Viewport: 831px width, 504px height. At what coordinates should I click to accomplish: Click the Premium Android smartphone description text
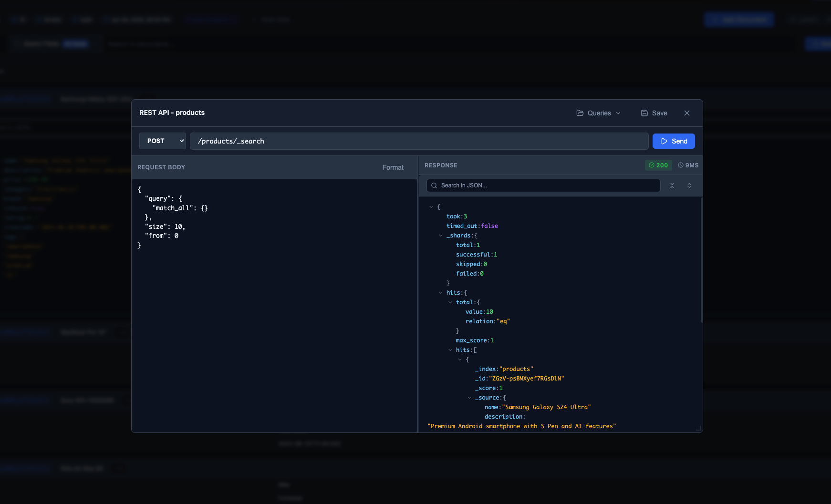click(x=522, y=426)
